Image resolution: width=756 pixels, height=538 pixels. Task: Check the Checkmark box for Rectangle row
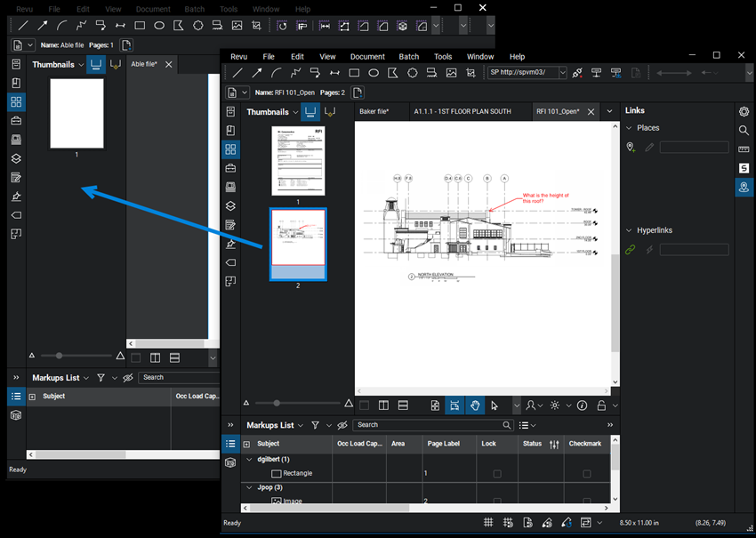click(586, 474)
